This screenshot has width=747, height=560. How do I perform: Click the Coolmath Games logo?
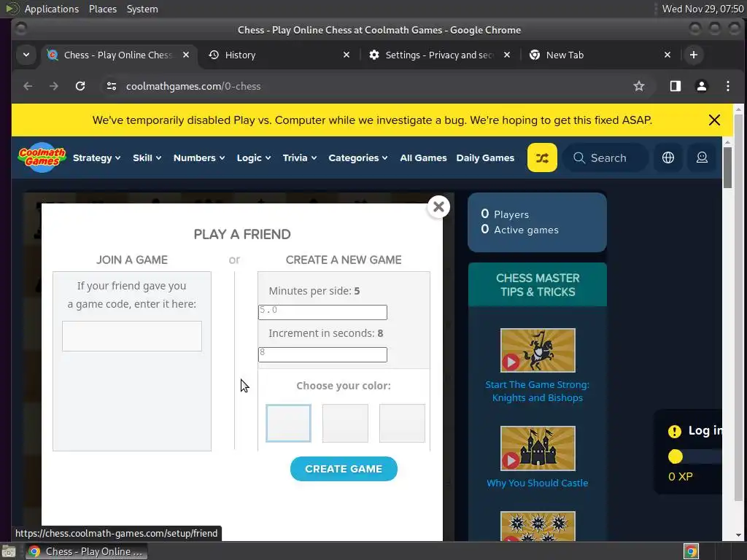[42, 157]
